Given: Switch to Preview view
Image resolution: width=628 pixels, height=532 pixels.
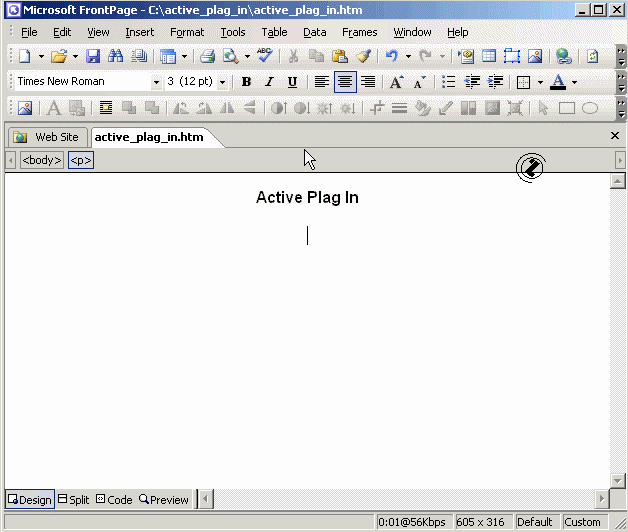Looking at the screenshot, I should [x=164, y=499].
